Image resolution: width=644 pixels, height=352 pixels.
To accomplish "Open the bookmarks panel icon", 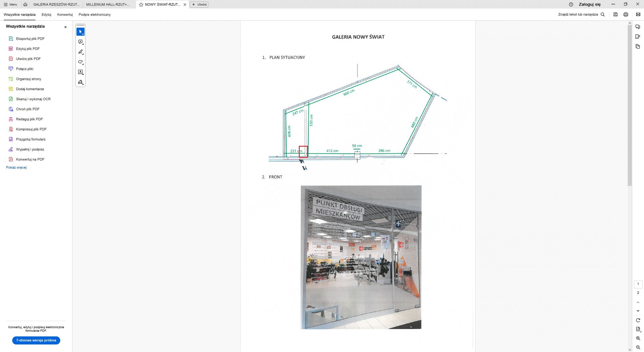I will [x=638, y=37].
